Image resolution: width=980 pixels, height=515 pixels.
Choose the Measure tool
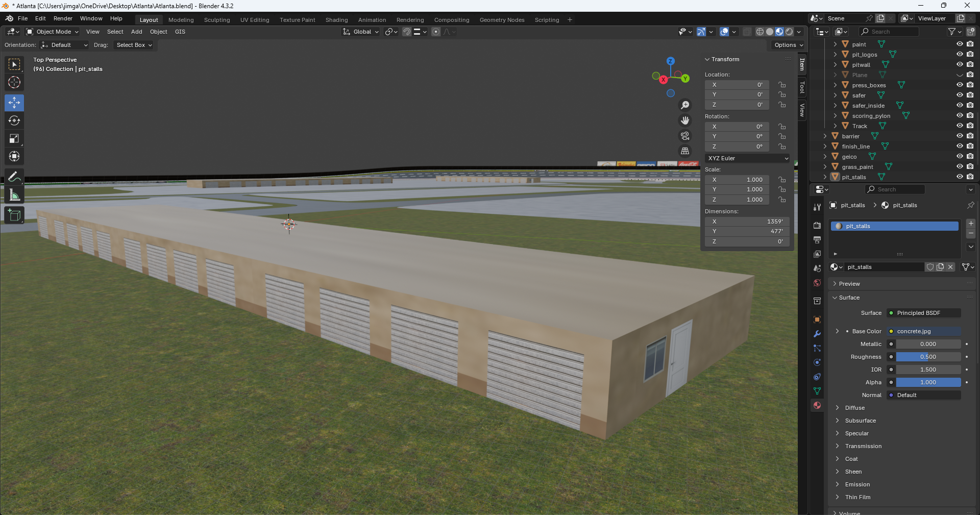tap(14, 195)
